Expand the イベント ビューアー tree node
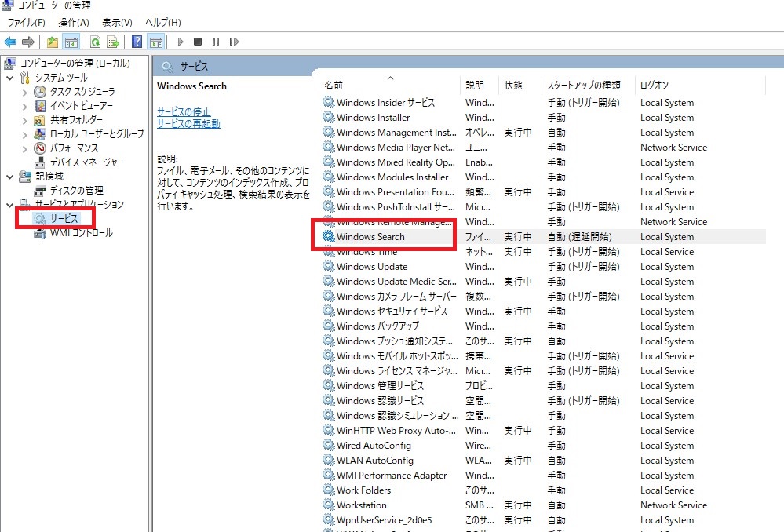 point(24,106)
